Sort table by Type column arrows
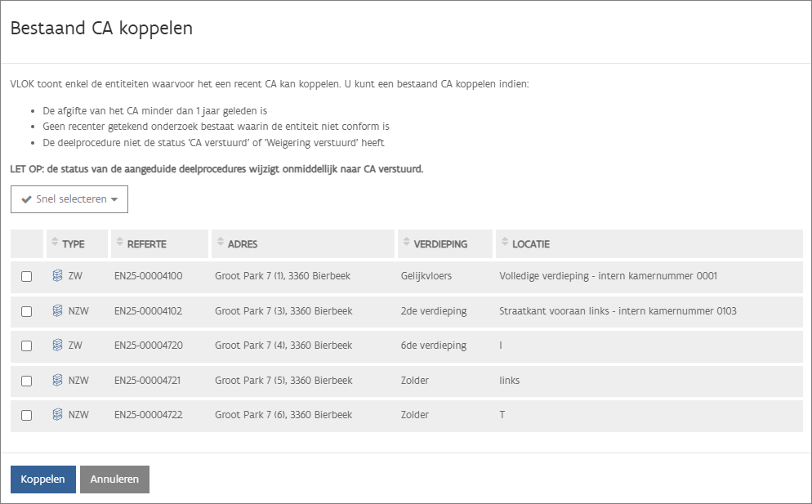812x504 pixels. [56, 243]
